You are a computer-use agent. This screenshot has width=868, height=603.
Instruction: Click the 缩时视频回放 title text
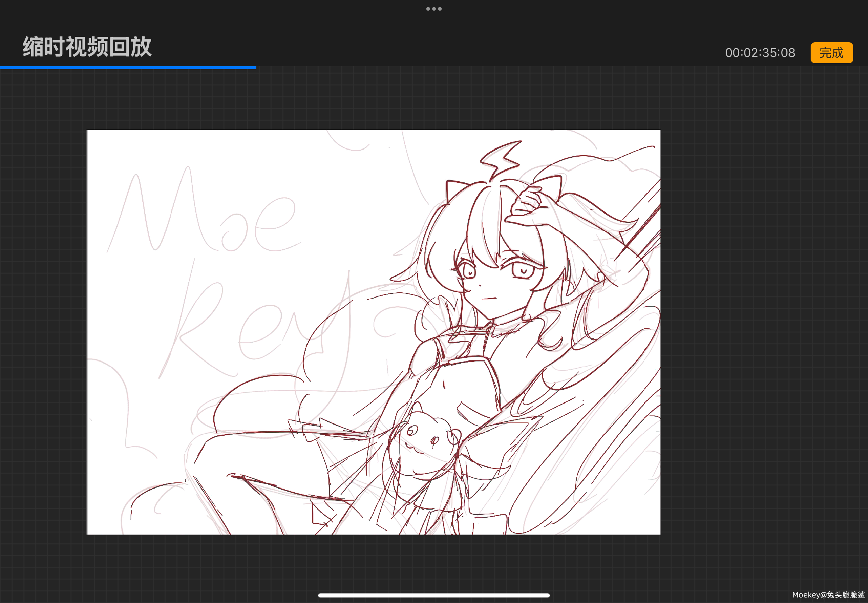coord(87,47)
